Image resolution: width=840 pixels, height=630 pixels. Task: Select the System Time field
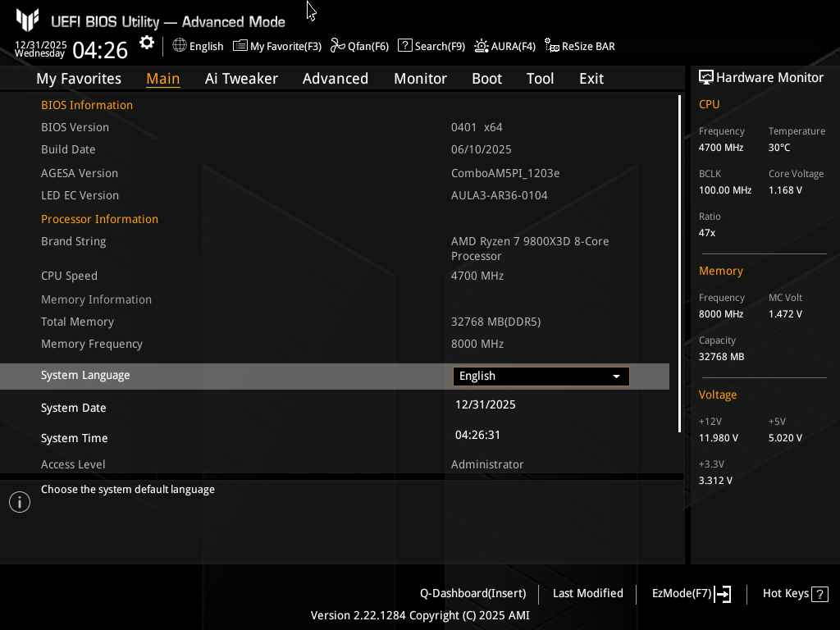click(x=478, y=436)
